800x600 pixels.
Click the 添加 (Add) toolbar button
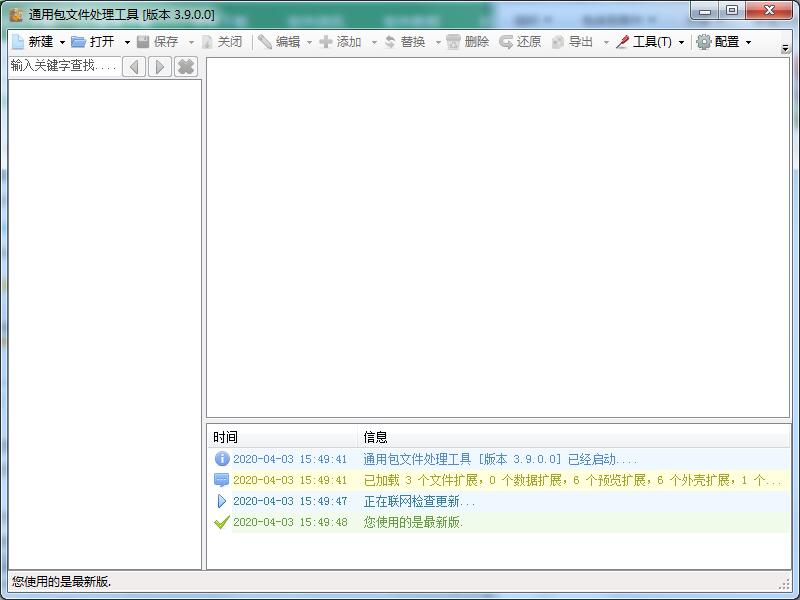[x=340, y=42]
